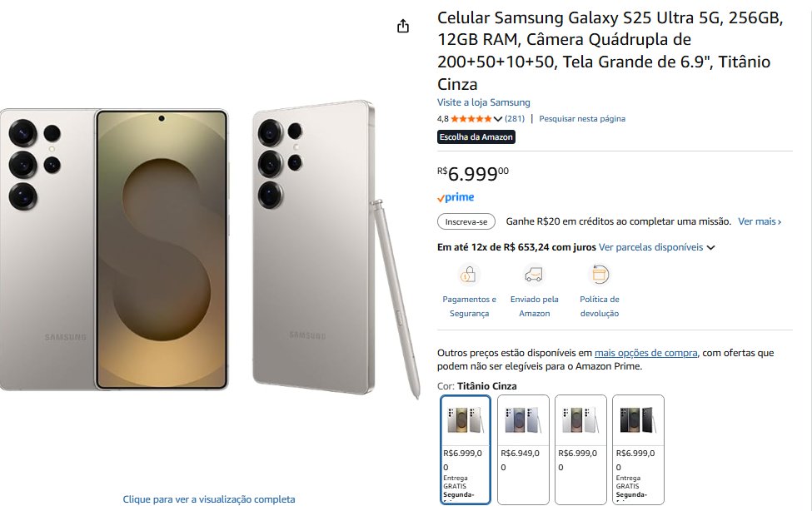Open the 'Visite a loja Samsung' link
812x511 pixels.
[483, 102]
